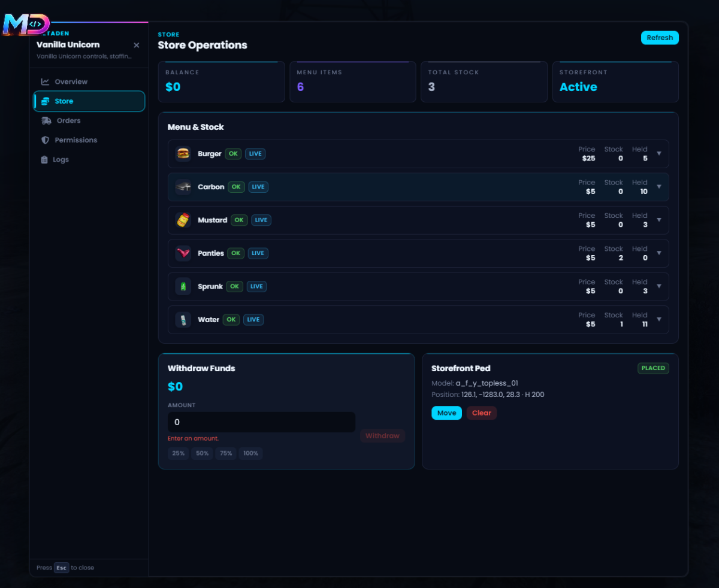Select the 50% withdraw preset

[202, 453]
